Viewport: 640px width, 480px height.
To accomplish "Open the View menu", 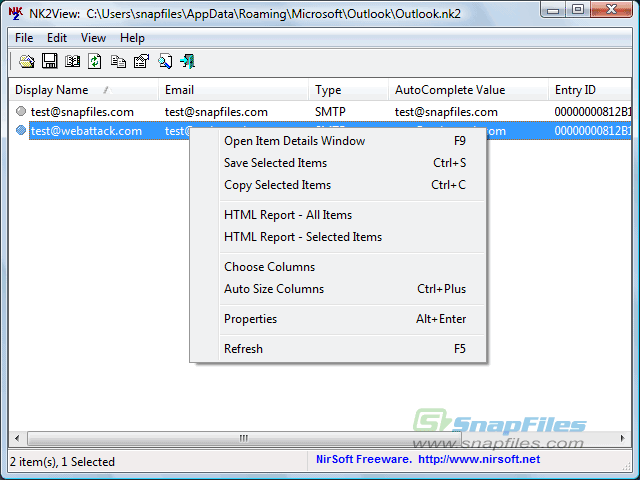I will click(x=93, y=38).
